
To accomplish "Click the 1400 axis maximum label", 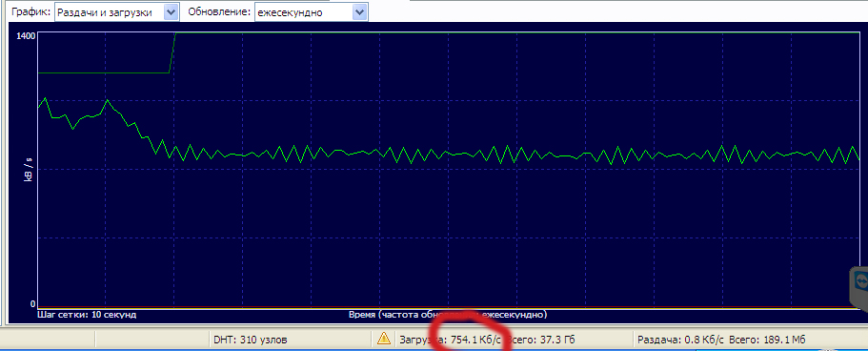I will tap(27, 35).
